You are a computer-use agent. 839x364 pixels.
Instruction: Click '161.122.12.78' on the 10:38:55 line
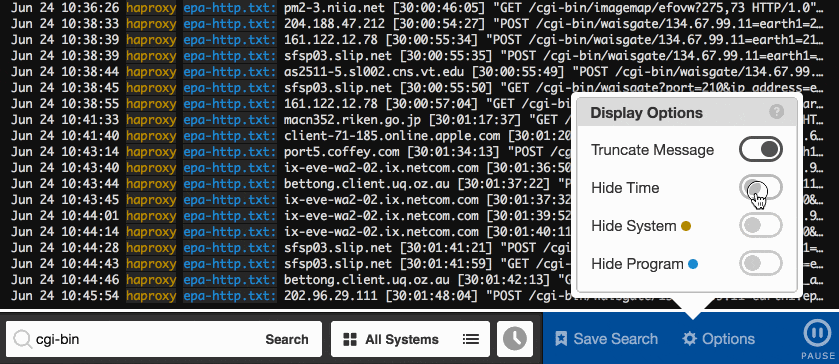point(331,104)
